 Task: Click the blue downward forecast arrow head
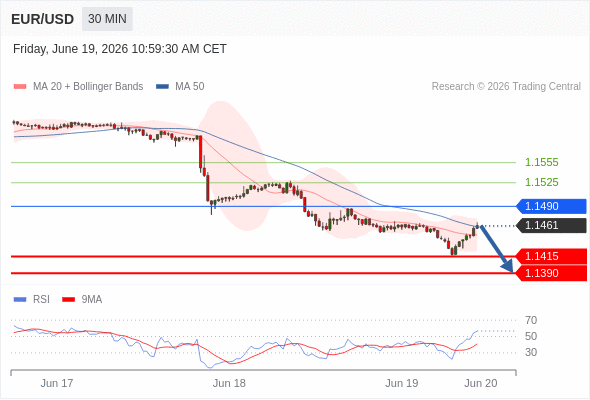[x=508, y=266]
